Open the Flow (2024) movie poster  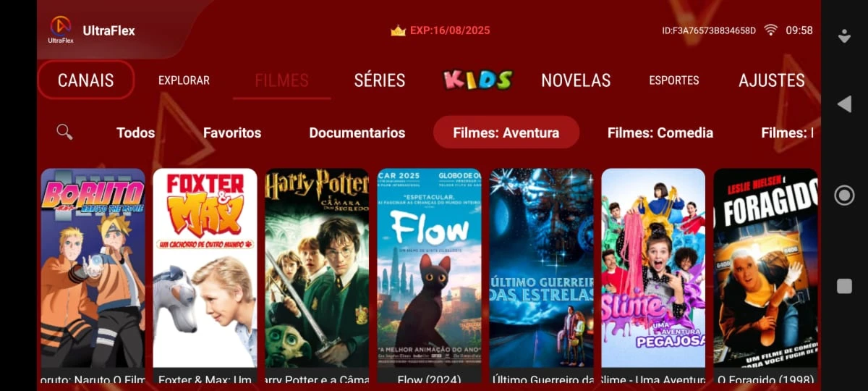[x=430, y=269]
